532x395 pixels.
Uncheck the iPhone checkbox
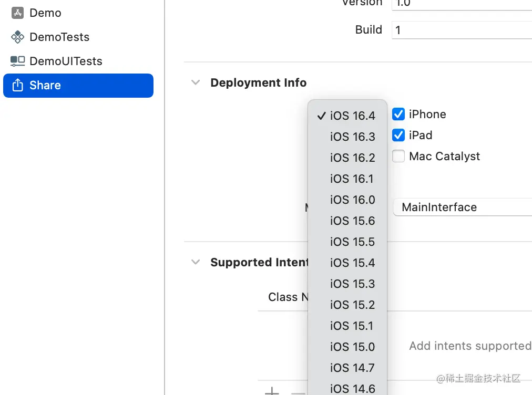pos(398,114)
